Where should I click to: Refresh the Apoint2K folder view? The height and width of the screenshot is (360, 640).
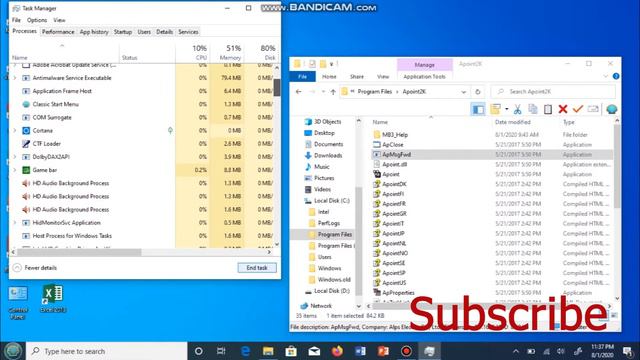[x=478, y=92]
